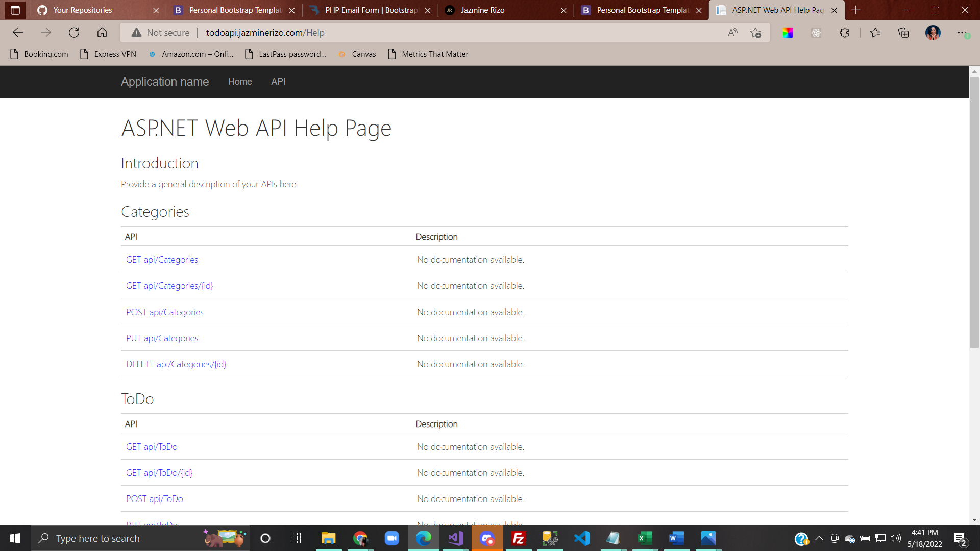Viewport: 980px width, 551px height.
Task: Select the API navbar item
Action: (x=278, y=82)
